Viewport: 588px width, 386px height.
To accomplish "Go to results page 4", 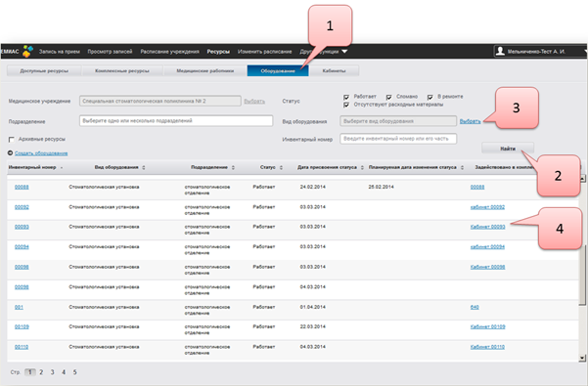I will (x=64, y=372).
